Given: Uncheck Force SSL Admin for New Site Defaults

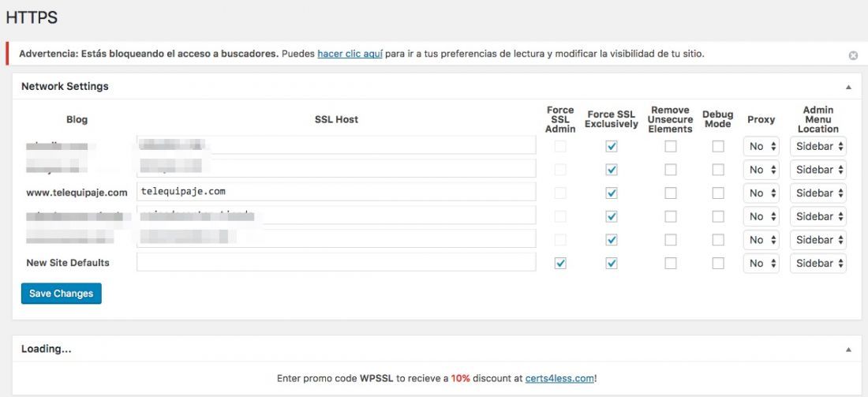Looking at the screenshot, I should click(560, 264).
